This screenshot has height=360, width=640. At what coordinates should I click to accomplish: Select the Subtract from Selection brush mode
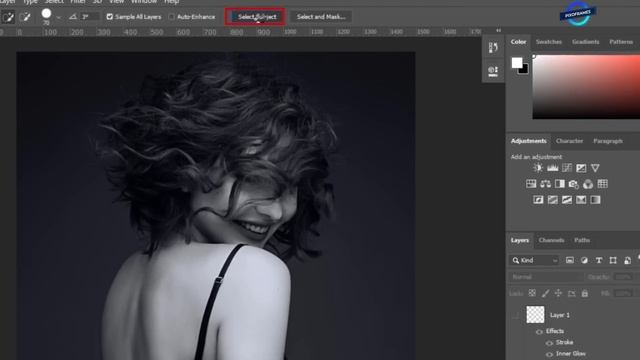click(25, 17)
